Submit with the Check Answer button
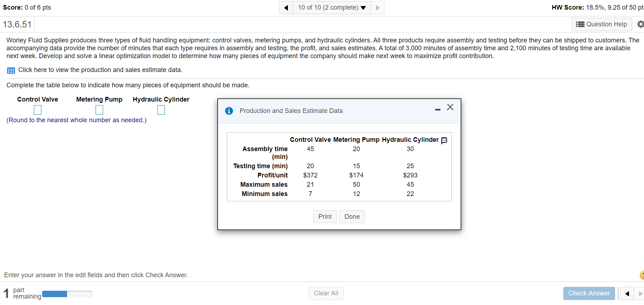The height and width of the screenshot is (305, 644). [589, 293]
